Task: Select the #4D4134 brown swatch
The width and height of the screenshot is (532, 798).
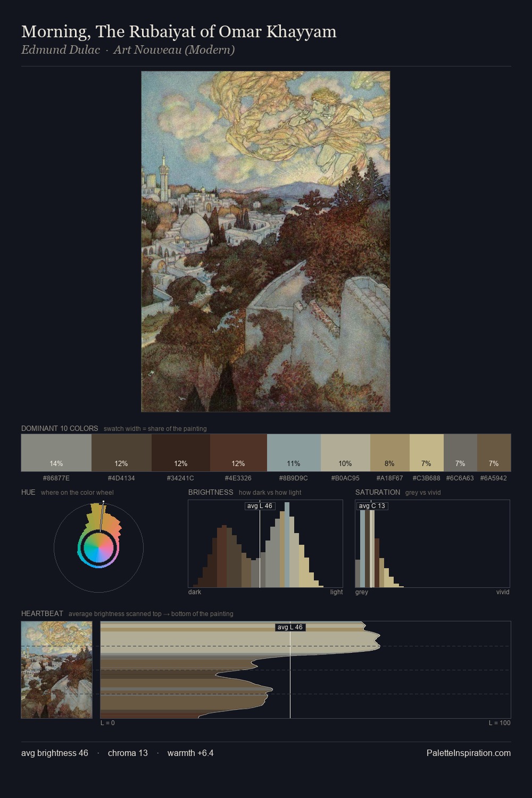Action: [x=121, y=453]
